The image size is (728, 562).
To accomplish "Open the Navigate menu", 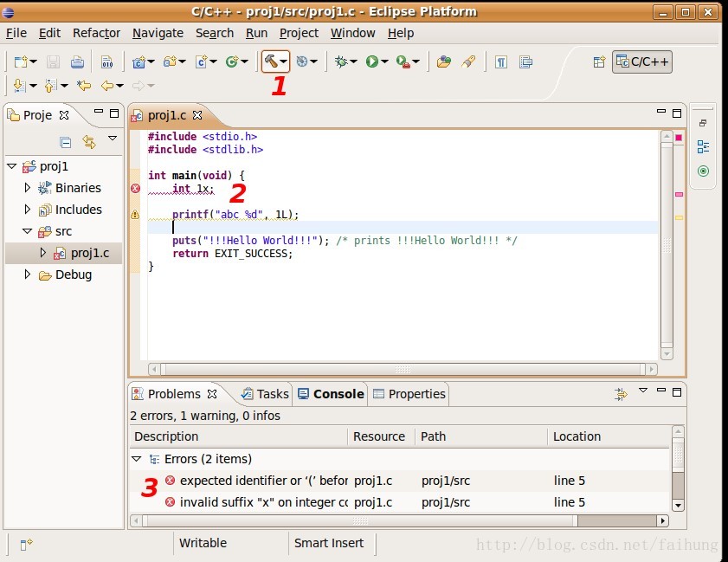I will point(158,33).
